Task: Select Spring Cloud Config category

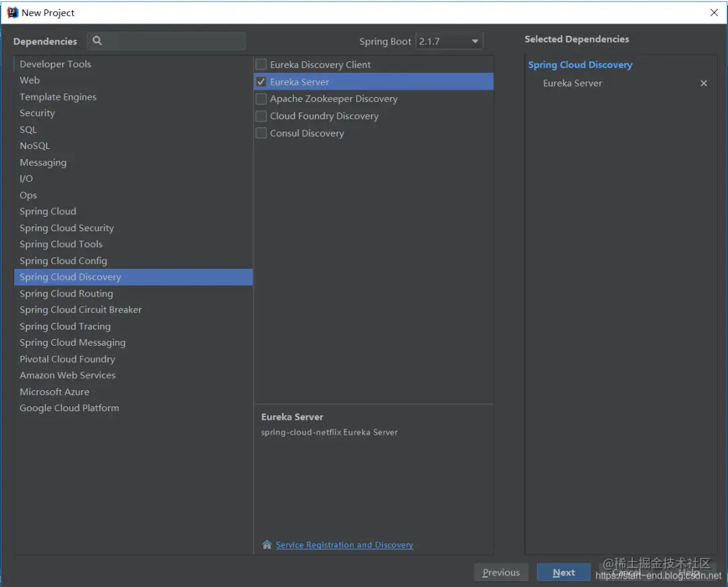Action: coord(133,261)
